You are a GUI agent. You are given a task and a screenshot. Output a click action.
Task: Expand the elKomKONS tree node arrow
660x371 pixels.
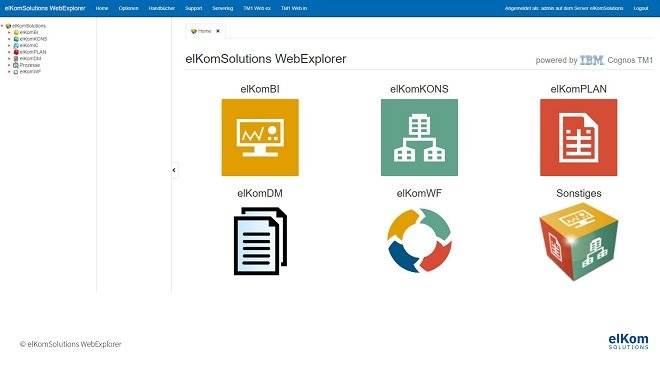9,39
